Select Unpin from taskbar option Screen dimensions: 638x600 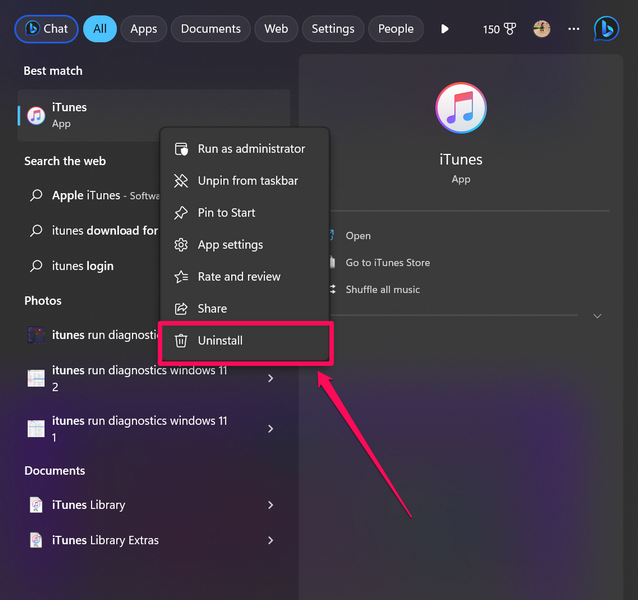pos(247,181)
